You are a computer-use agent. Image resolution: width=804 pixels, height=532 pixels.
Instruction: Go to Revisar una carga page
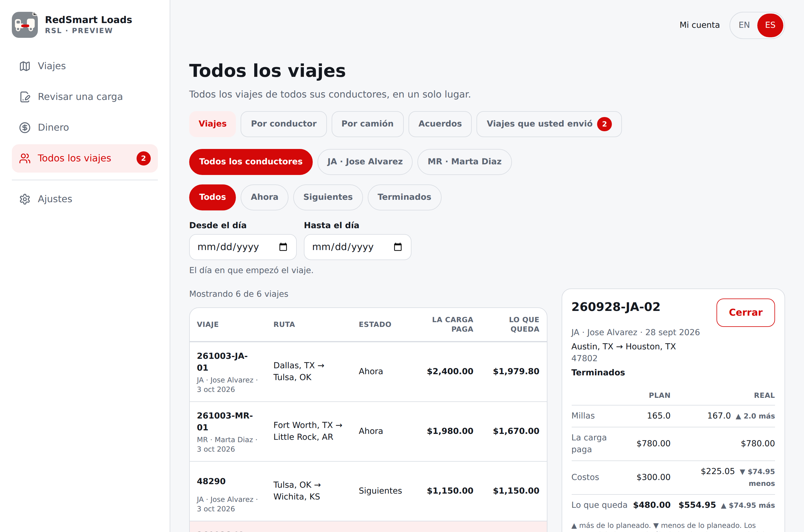[x=85, y=97]
